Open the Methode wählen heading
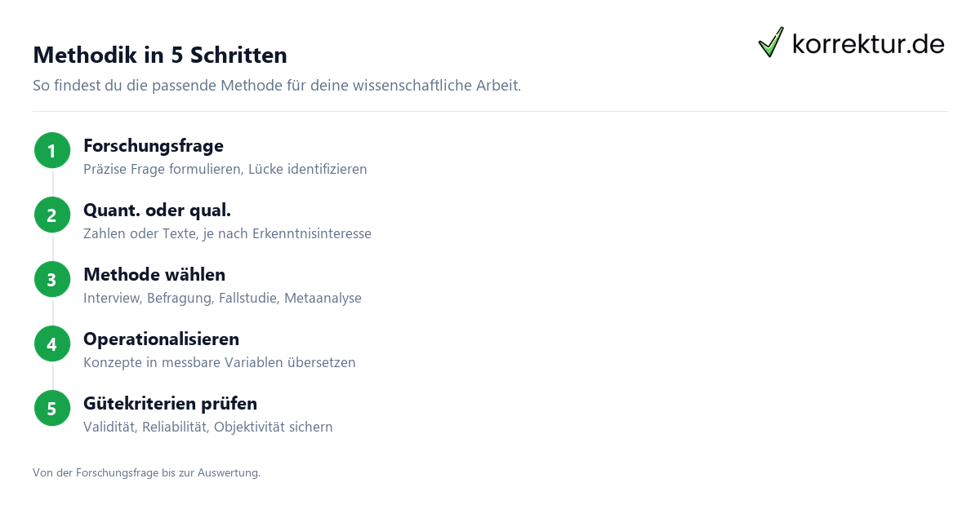The width and height of the screenshot is (980, 514). click(154, 275)
